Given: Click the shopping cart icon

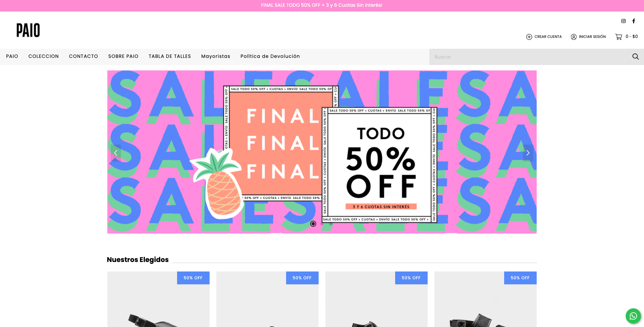Looking at the screenshot, I should pos(619,37).
